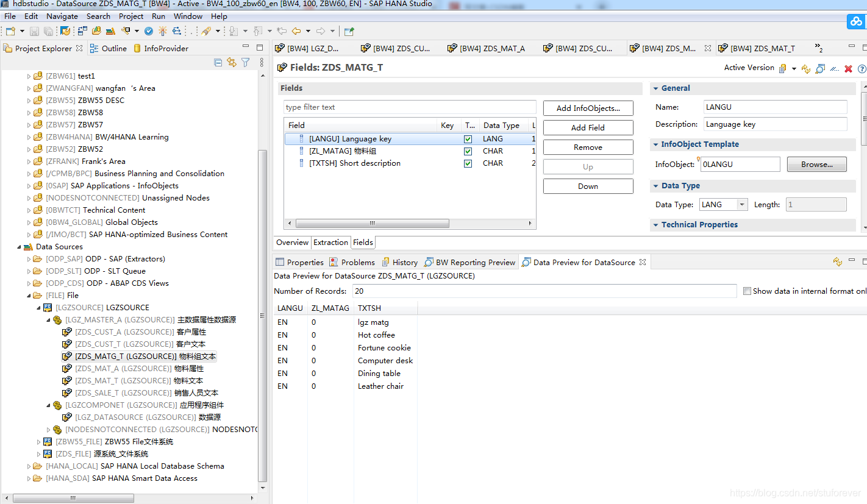Close the [BW4] ZDS_M... editor tab
867x504 pixels.
pyautogui.click(x=708, y=48)
